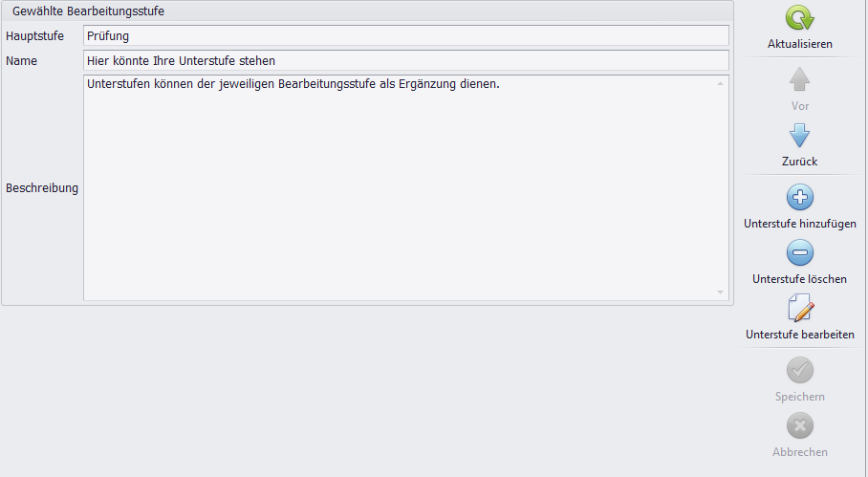The image size is (868, 477).
Task: Delete the sub-step using the blue minus icon
Action: 799,253
